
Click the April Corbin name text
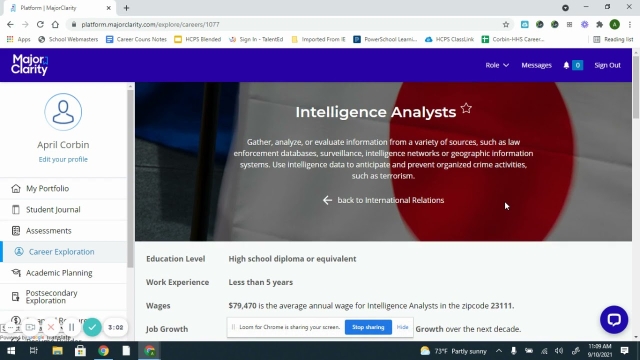click(x=63, y=145)
